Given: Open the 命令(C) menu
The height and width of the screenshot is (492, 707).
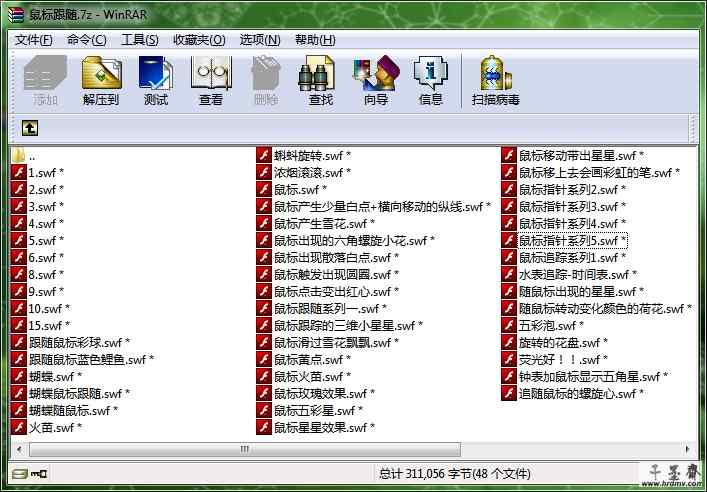Looking at the screenshot, I should (87, 40).
